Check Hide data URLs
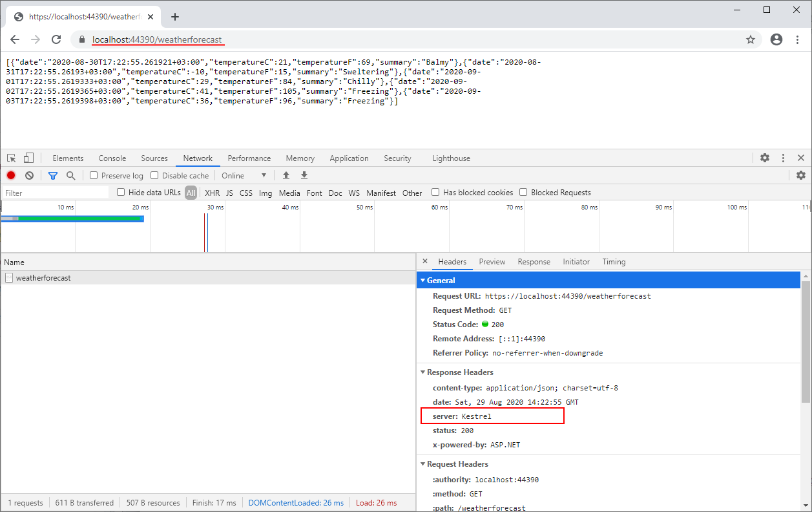Screen dimensions: 812x512 (121, 192)
